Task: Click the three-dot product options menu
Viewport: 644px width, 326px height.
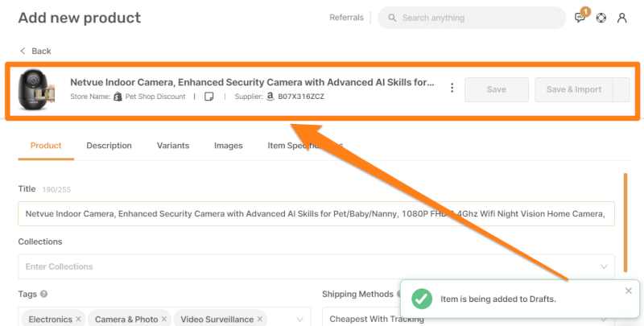Action: pyautogui.click(x=452, y=89)
